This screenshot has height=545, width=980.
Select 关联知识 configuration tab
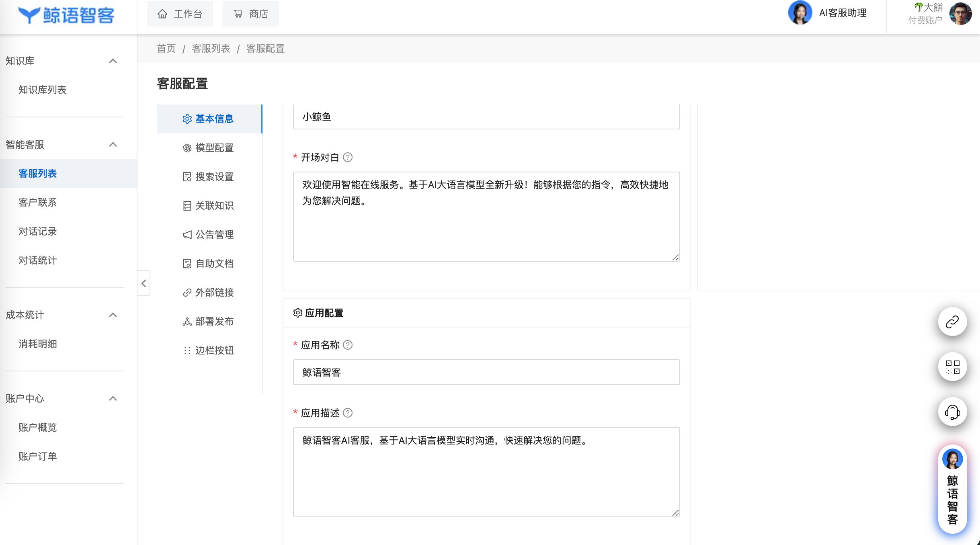coord(209,206)
